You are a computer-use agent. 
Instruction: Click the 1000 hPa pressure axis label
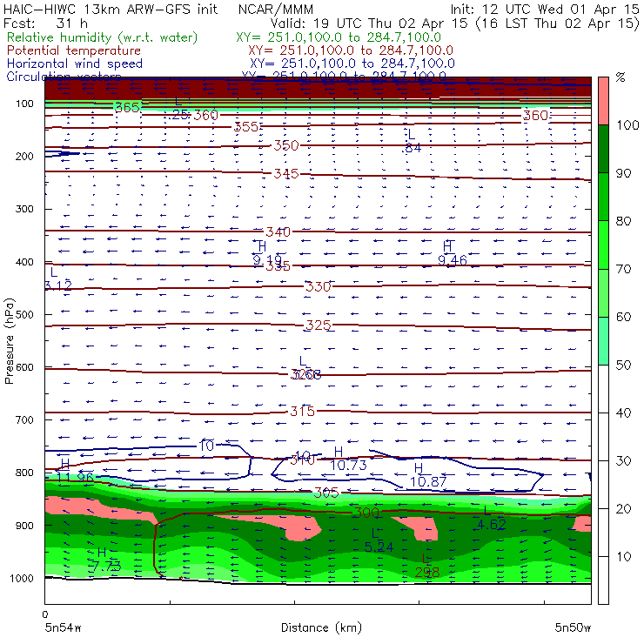[22, 578]
